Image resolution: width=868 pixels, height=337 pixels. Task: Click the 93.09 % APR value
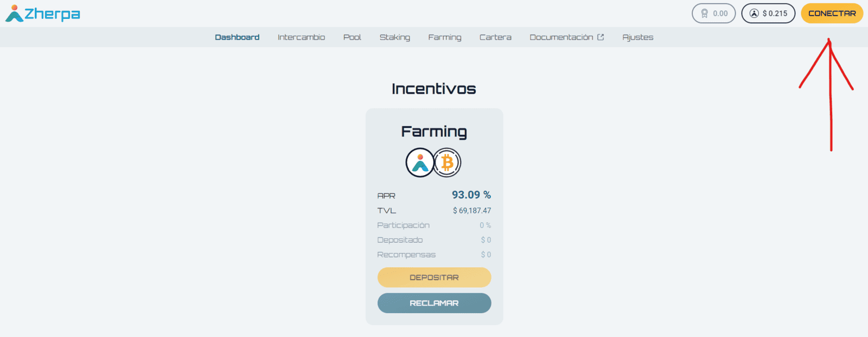[x=471, y=195]
